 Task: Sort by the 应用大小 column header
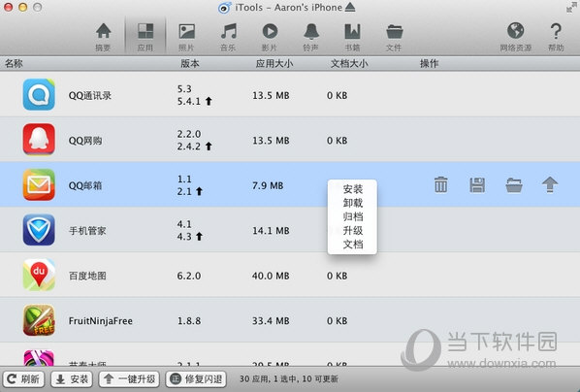point(274,64)
